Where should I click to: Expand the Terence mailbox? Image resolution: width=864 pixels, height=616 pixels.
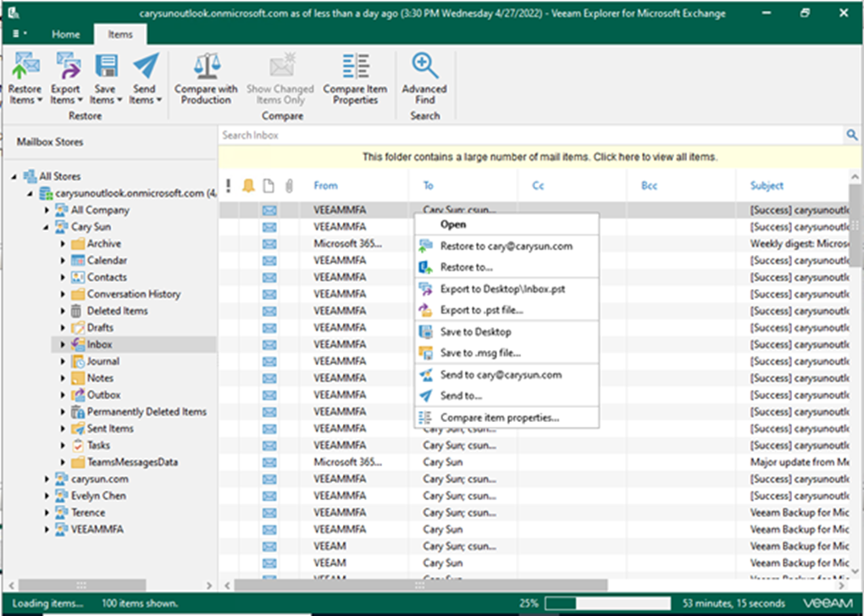[47, 513]
